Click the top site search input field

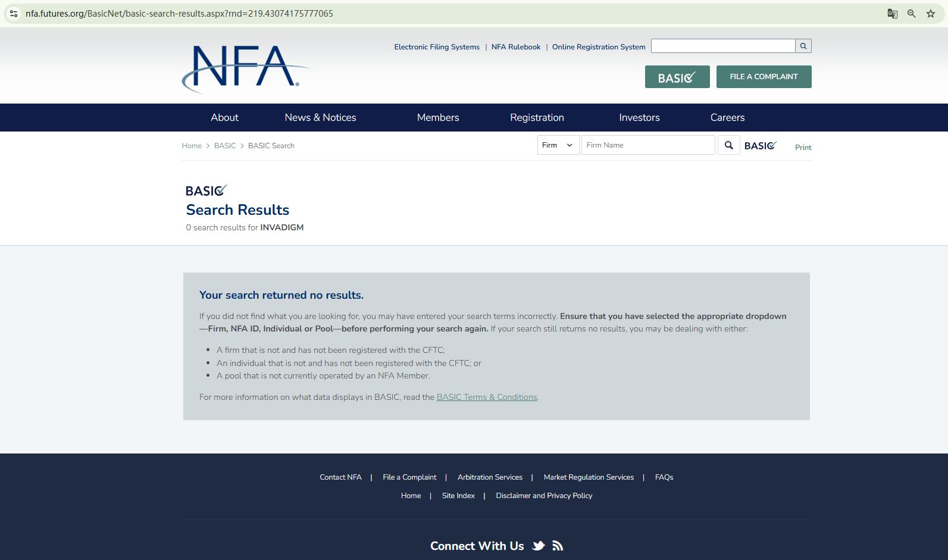point(723,46)
